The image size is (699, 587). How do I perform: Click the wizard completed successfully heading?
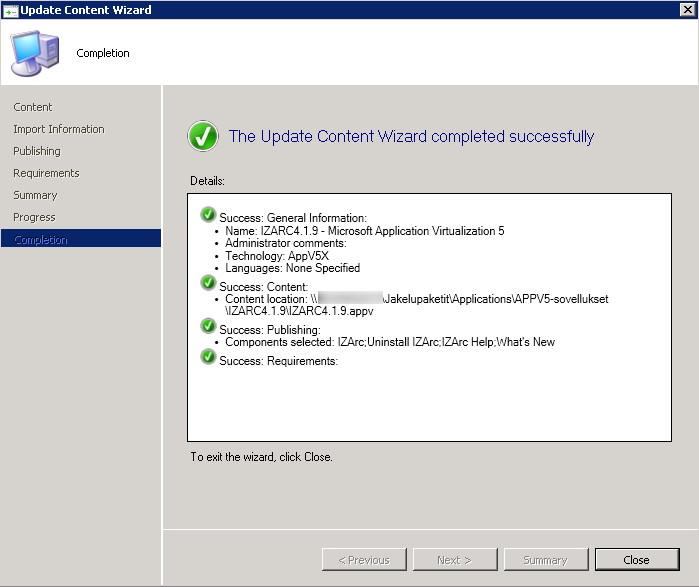[x=411, y=136]
